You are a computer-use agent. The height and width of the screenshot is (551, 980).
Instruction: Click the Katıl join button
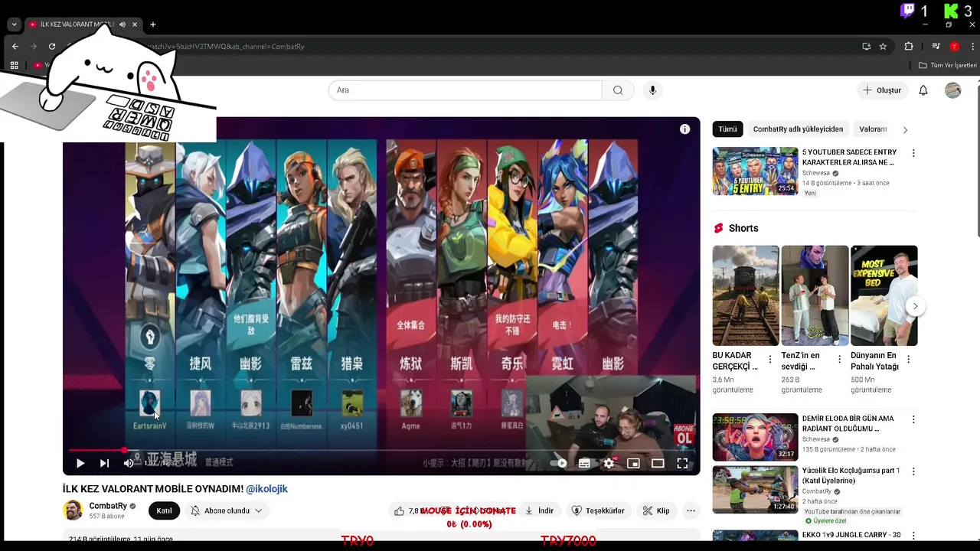(x=164, y=510)
